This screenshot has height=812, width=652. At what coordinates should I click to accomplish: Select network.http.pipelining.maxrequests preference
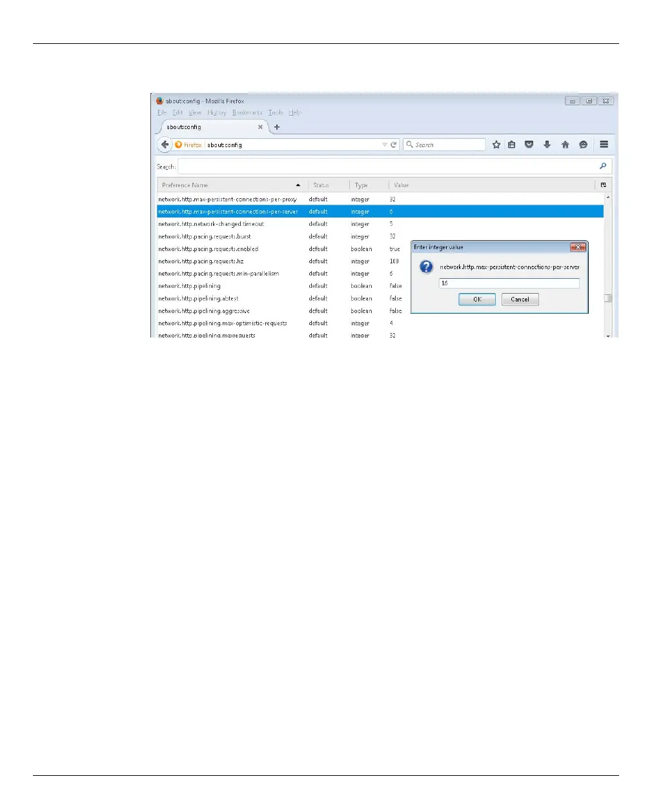(x=207, y=335)
